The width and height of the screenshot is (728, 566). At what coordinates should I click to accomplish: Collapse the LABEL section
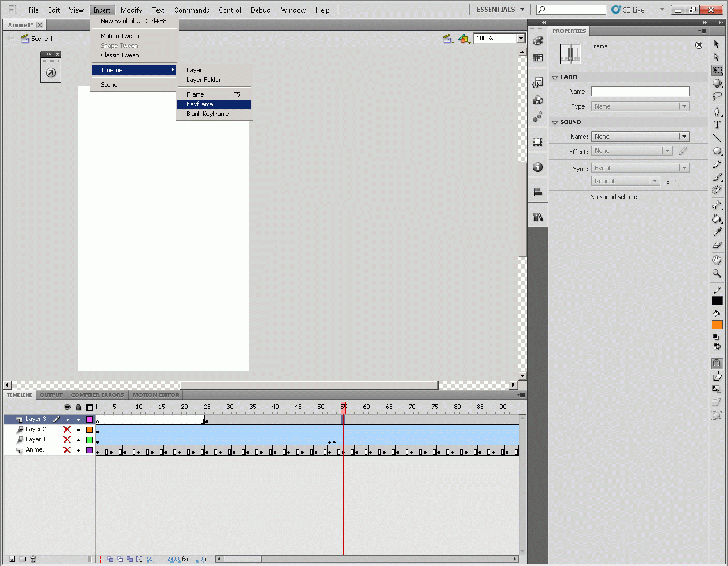tap(555, 77)
